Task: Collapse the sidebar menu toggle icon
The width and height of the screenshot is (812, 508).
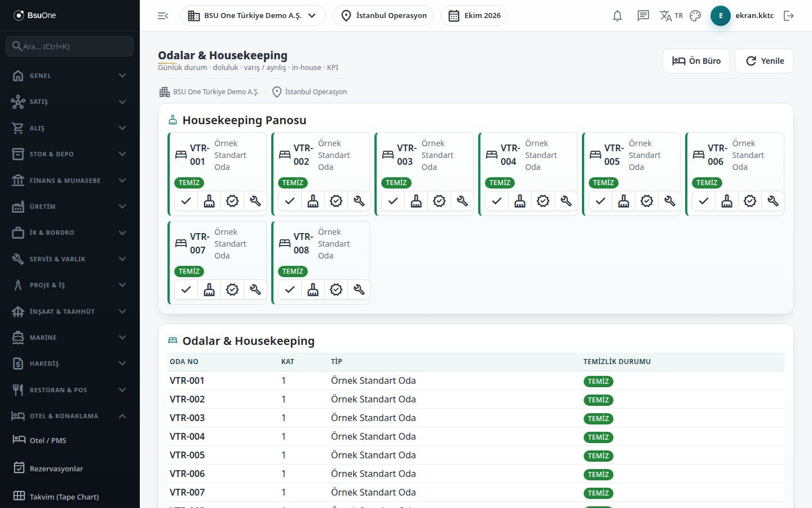Action: coord(163,16)
